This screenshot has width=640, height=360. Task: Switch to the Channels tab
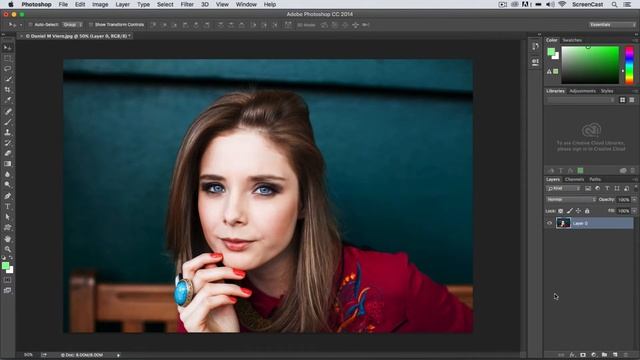point(574,180)
